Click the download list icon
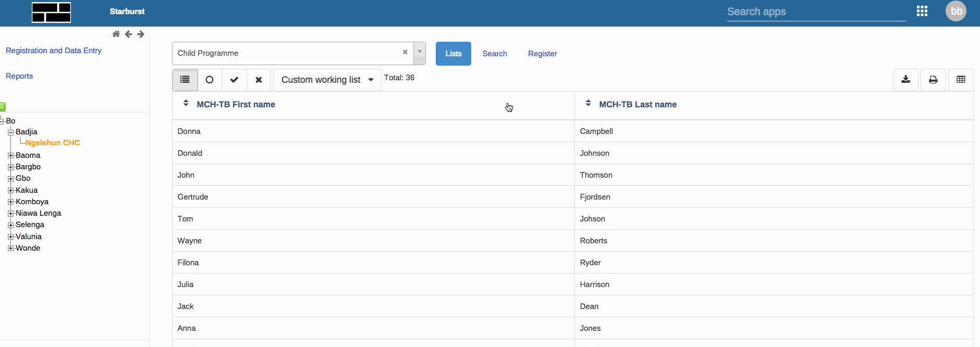This screenshot has width=980, height=347. [905, 80]
